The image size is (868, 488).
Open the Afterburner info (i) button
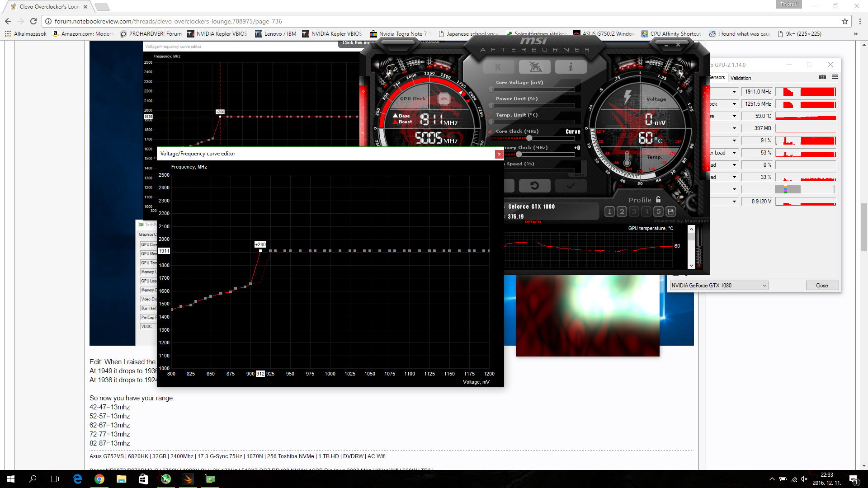pos(571,67)
